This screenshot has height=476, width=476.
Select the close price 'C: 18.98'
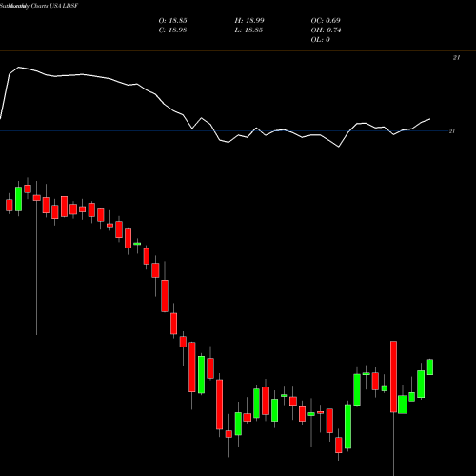[x=172, y=30]
